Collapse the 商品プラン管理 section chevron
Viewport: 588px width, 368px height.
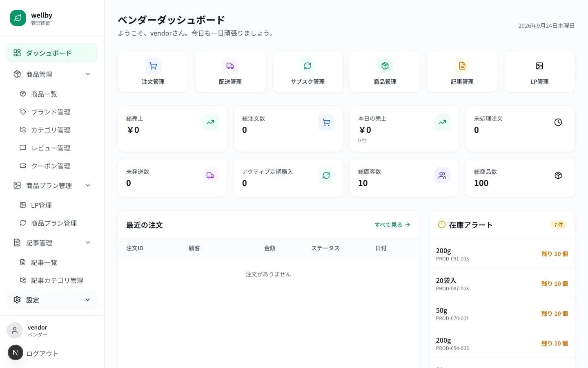coord(88,185)
